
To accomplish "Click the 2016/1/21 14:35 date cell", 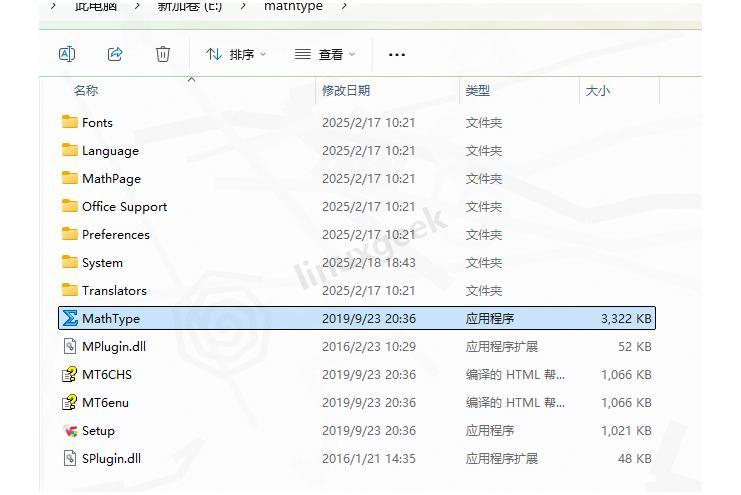I will [x=369, y=459].
